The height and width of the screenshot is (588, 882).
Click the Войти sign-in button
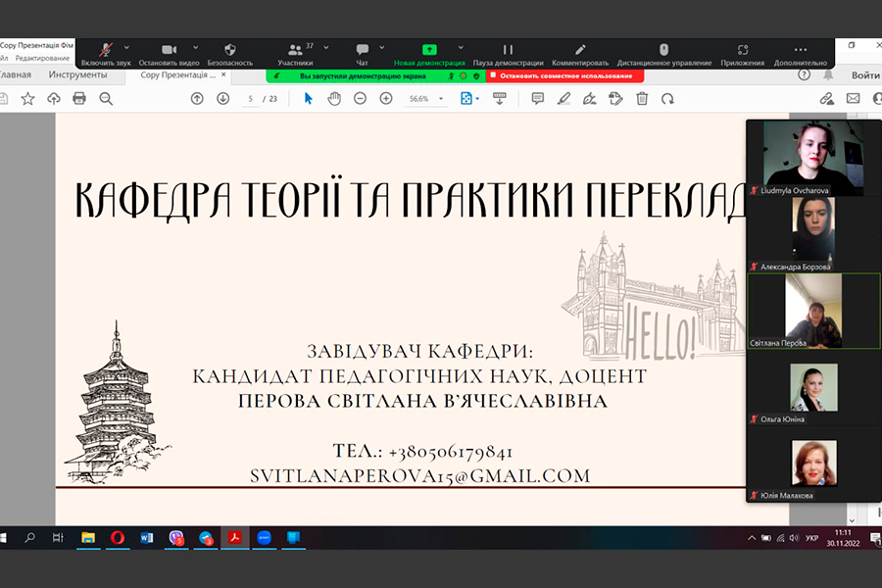(865, 74)
